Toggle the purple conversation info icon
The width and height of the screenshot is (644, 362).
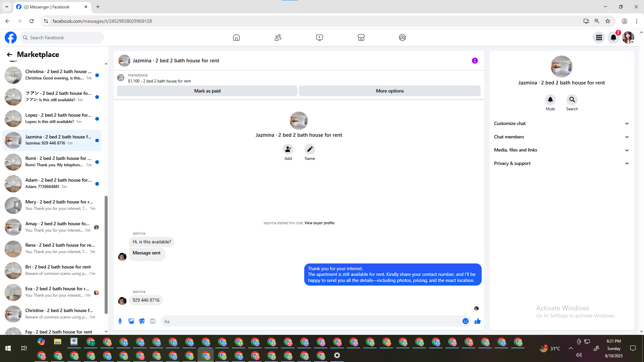pyautogui.click(x=475, y=61)
